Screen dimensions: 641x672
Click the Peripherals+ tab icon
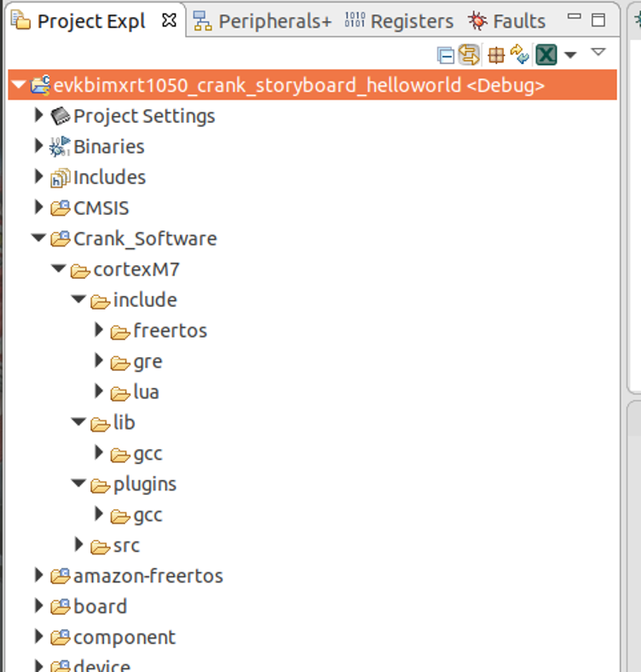202,21
